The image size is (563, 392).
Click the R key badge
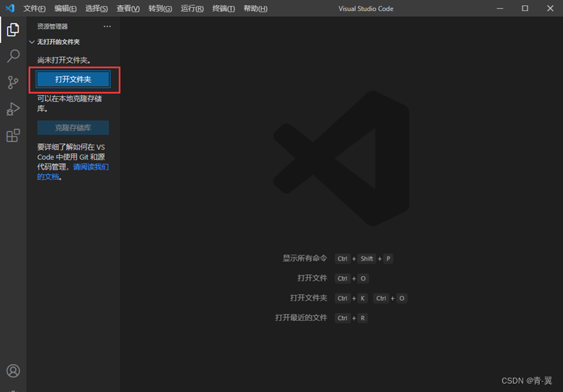pos(363,318)
